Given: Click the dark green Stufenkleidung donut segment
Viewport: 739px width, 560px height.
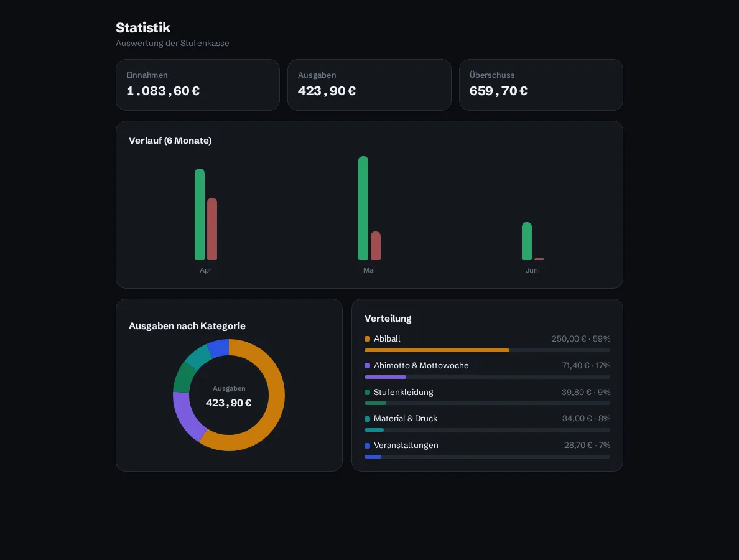Looking at the screenshot, I should (184, 378).
